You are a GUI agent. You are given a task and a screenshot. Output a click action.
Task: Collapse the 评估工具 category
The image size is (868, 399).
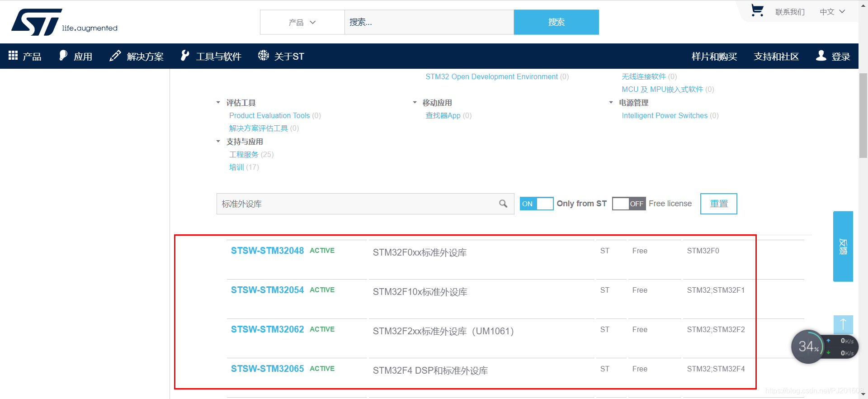pos(218,103)
